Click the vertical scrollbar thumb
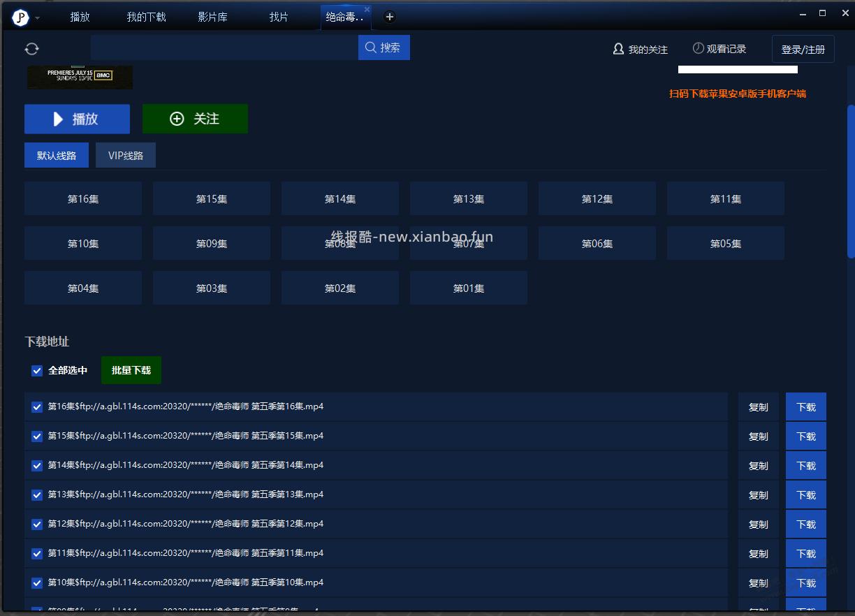Viewport: 855px width, 616px height. (850, 182)
